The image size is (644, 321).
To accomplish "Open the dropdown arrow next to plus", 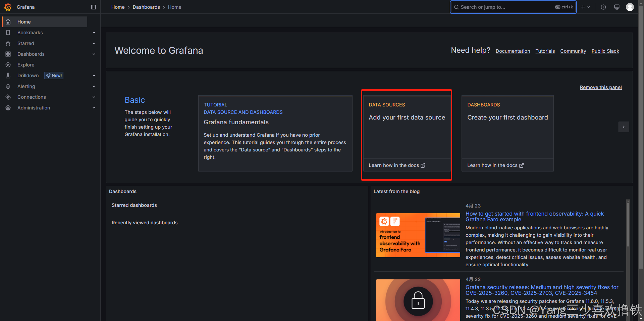I will coord(589,7).
